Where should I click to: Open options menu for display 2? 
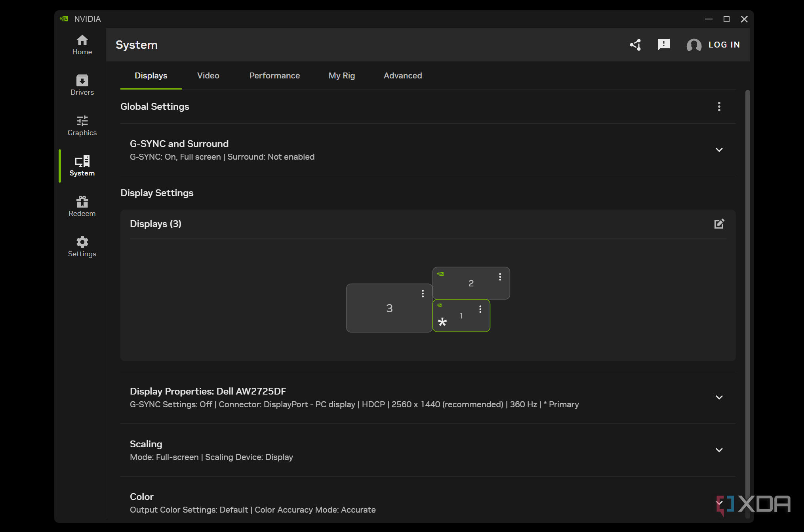(x=500, y=277)
